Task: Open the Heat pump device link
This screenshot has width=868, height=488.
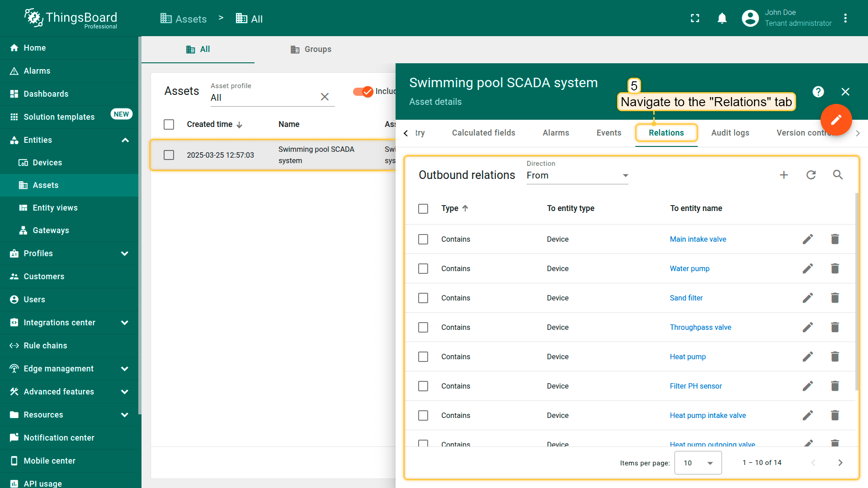Action: pos(687,357)
